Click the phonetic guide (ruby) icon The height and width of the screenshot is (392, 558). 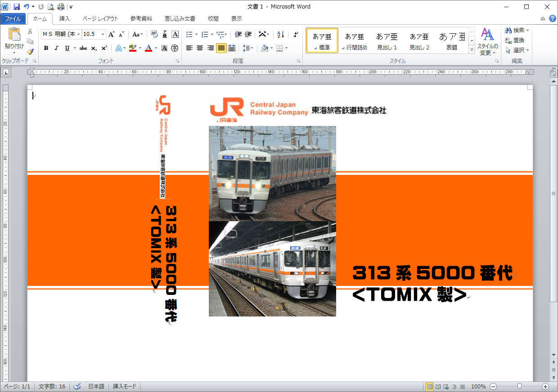(x=165, y=34)
